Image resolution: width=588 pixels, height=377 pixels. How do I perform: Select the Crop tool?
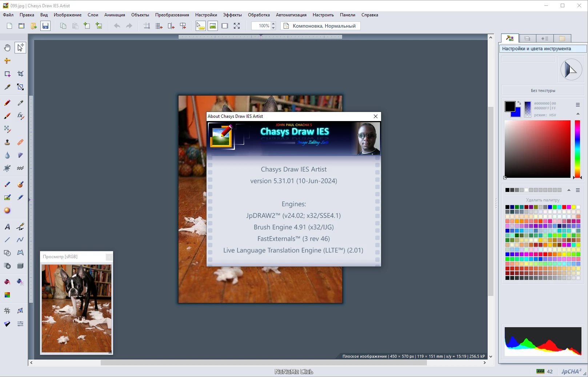tap(20, 74)
